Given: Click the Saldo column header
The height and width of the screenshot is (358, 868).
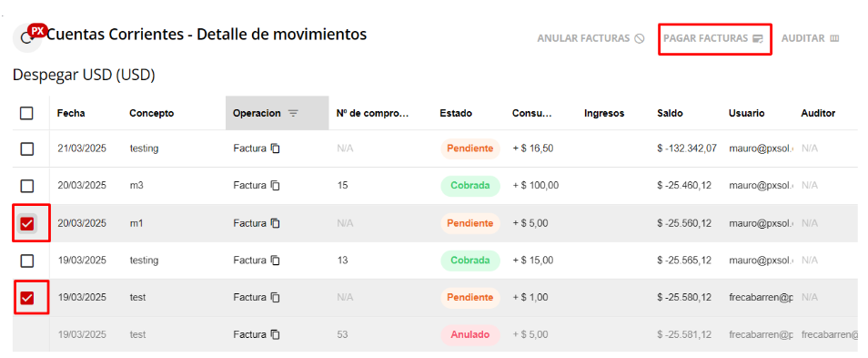Looking at the screenshot, I should (x=670, y=113).
